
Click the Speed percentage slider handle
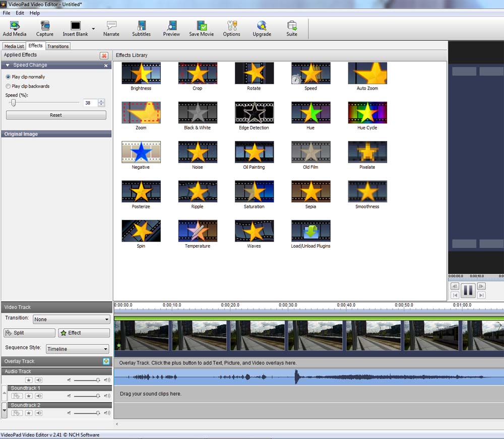[x=13, y=103]
